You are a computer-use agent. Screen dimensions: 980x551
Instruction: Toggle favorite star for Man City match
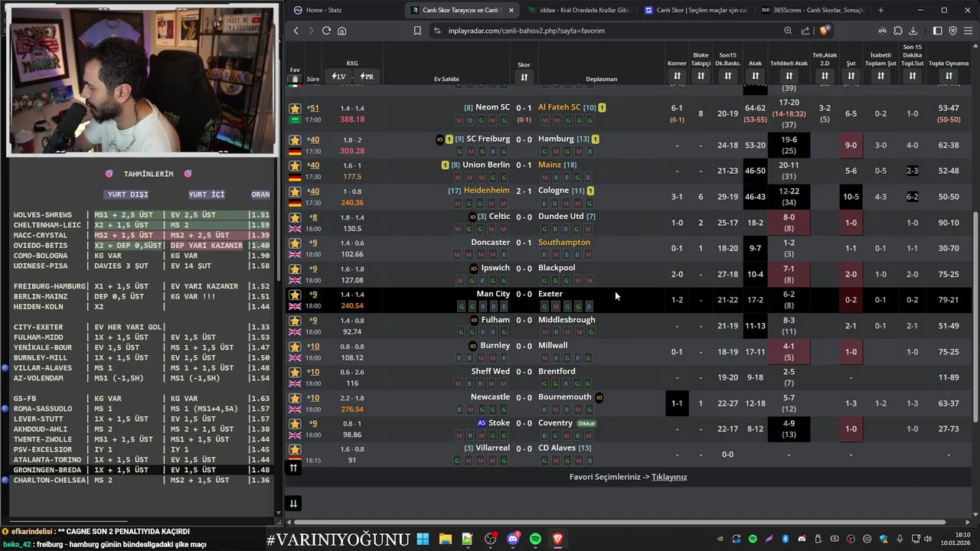[x=295, y=295]
